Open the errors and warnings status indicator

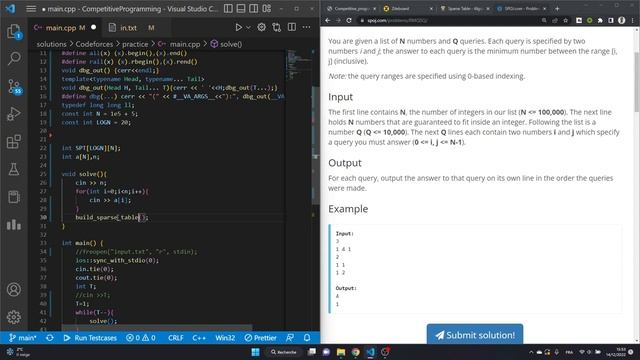pos(141,338)
